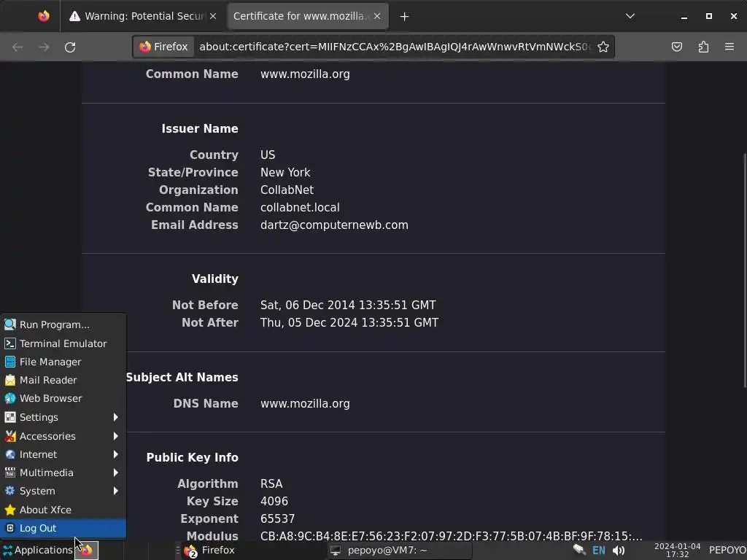747x560 pixels.
Task: Expand the Accessories submenu
Action: [63, 436]
